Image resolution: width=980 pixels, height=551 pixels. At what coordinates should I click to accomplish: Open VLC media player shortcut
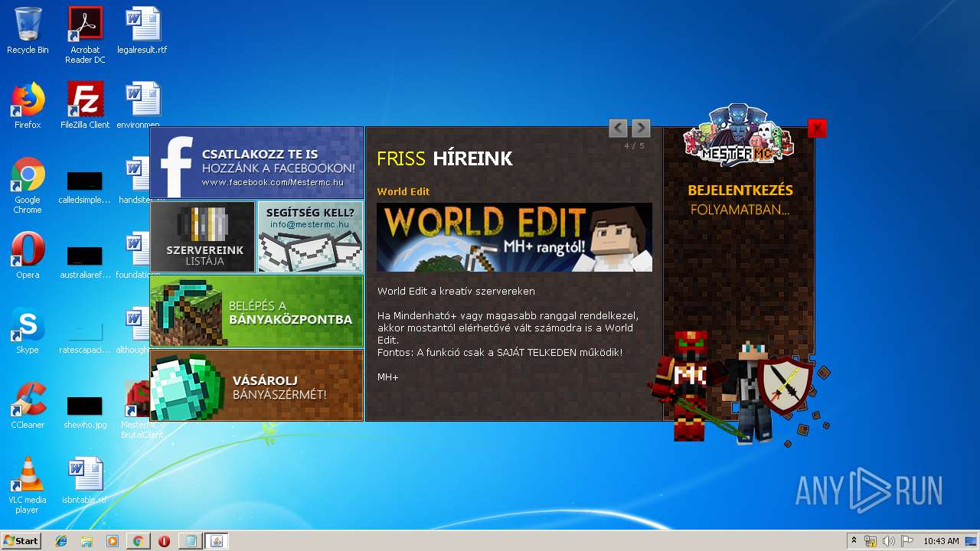click(28, 485)
